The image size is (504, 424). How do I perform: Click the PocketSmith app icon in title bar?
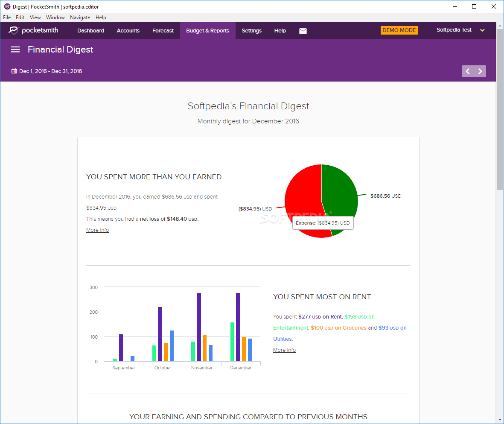tap(7, 6)
